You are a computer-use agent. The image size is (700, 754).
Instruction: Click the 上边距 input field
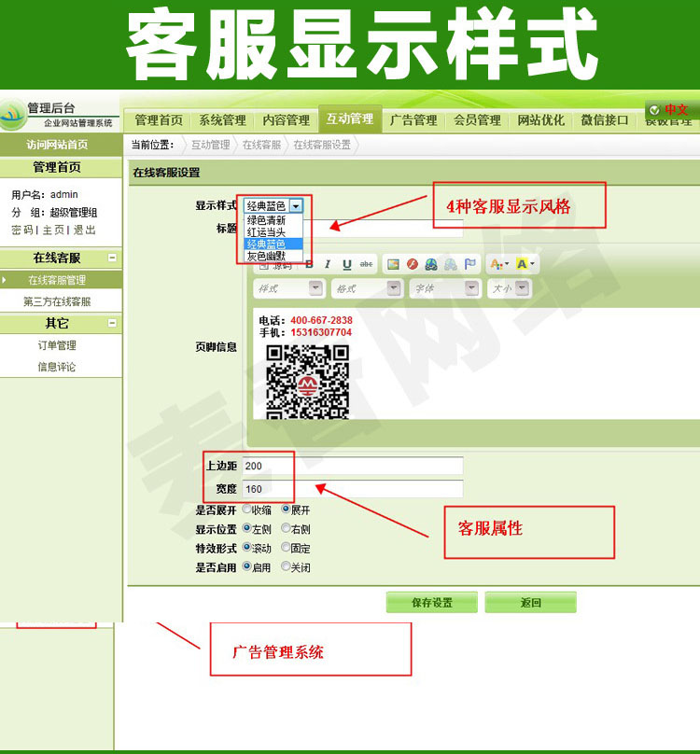353,466
